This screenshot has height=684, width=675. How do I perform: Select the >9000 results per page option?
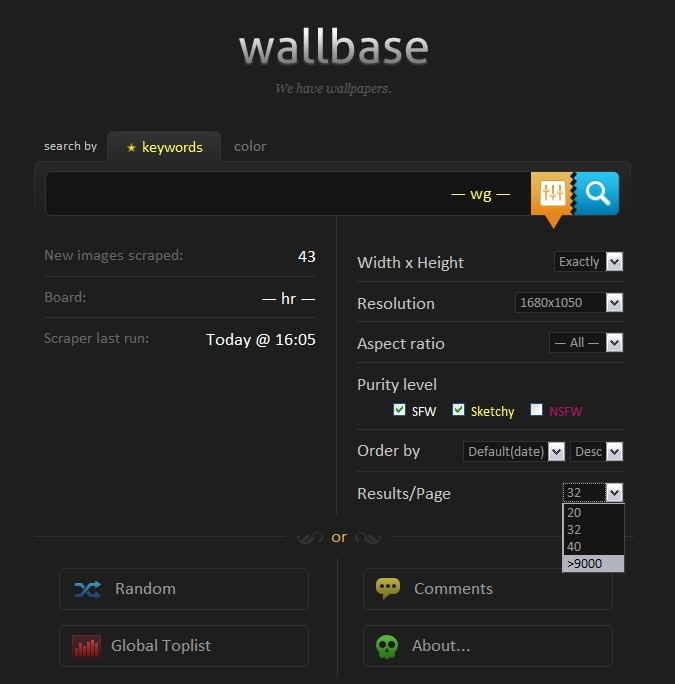pos(593,564)
